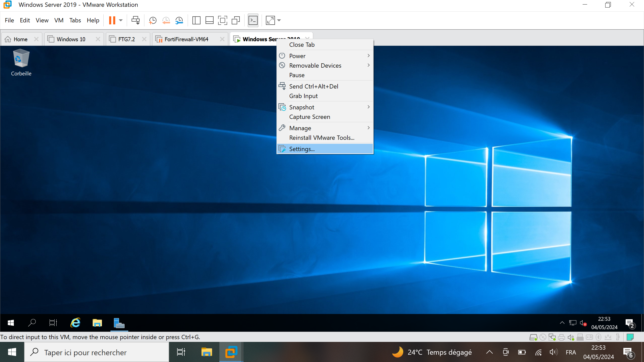Viewport: 644px width, 362px height.
Task: Toggle the library sidebar view icon
Action: point(196,20)
